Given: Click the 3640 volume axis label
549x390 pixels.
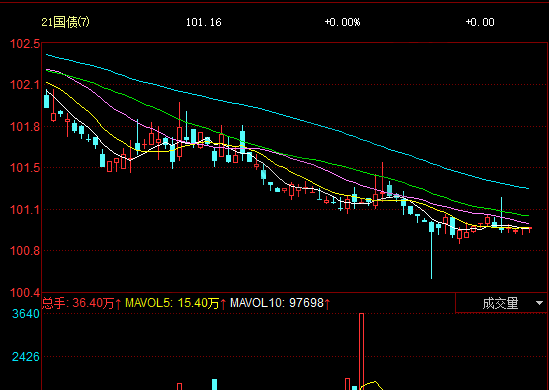Looking at the screenshot, I should 26,314.
